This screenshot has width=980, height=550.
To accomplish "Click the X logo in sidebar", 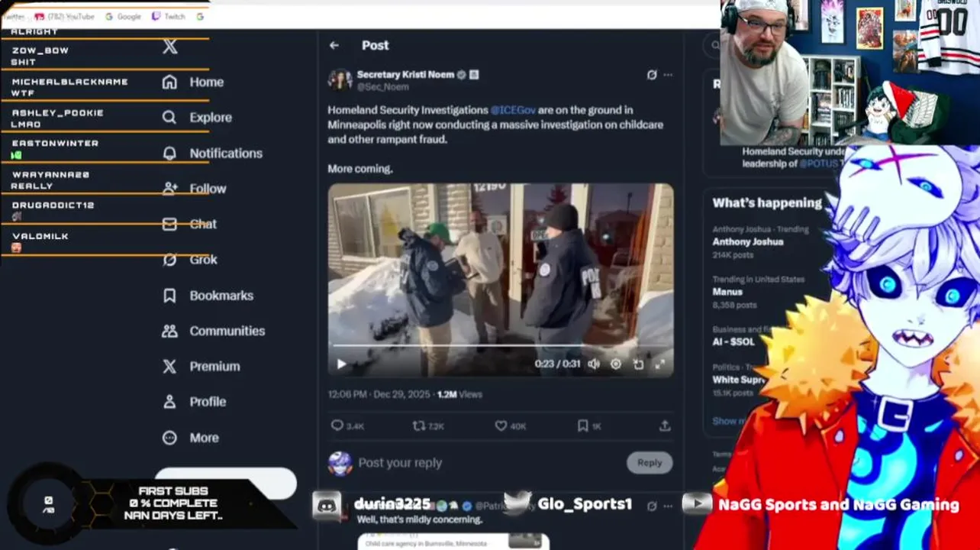I will 170,47.
